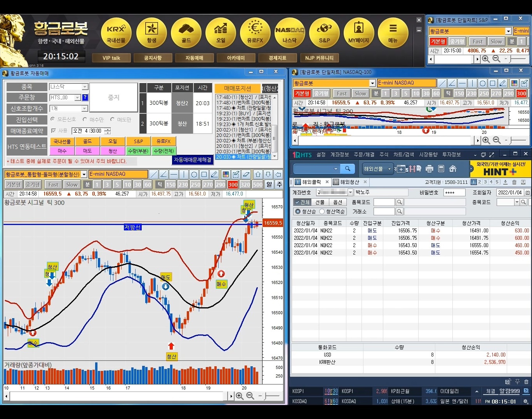Select the vertical line tool in main chart
Viewport: 532px width, 419px height.
click(x=184, y=174)
